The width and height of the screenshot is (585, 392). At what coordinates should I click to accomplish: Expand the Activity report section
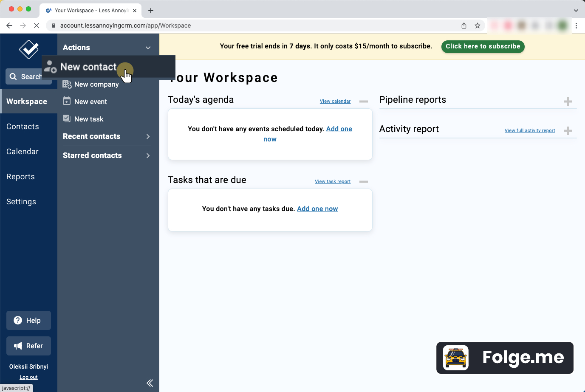568,131
